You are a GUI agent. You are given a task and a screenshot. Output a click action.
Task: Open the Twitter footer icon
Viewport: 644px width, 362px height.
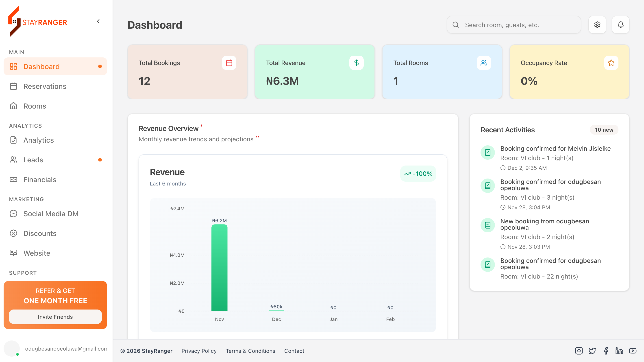pyautogui.click(x=592, y=351)
